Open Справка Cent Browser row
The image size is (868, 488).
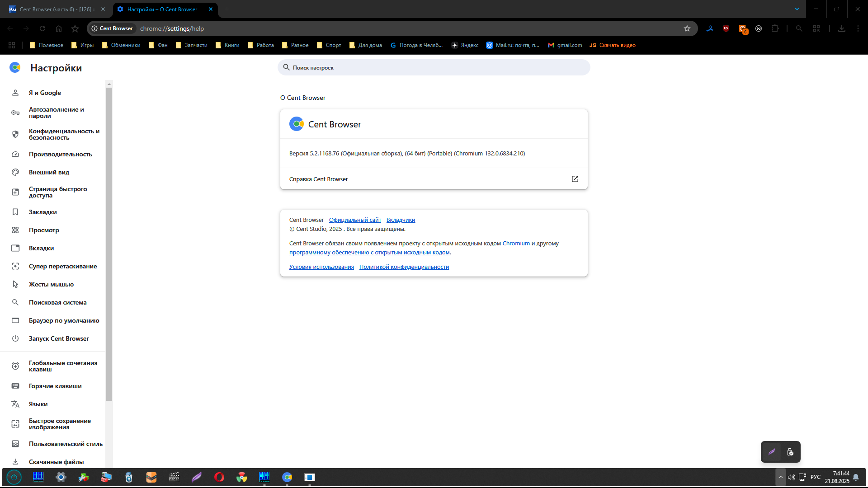434,179
